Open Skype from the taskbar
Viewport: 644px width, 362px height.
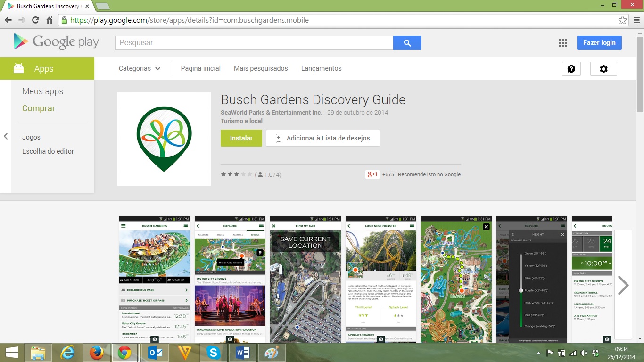click(x=214, y=353)
